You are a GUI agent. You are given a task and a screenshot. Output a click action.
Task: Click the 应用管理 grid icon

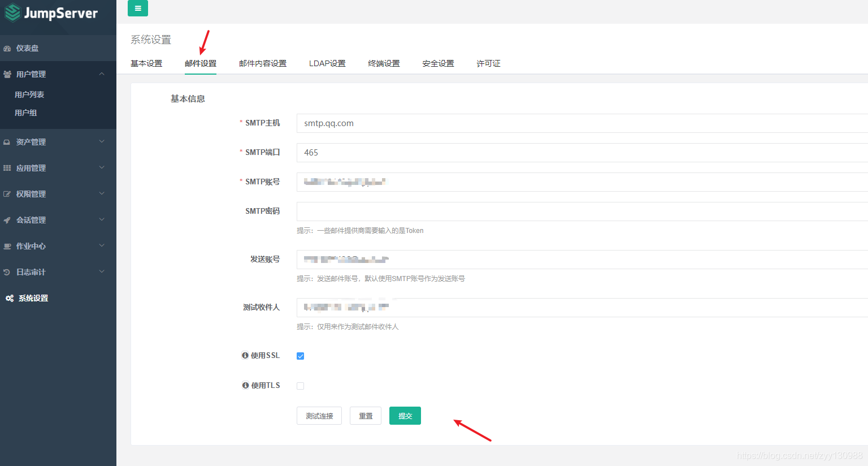click(x=7, y=168)
